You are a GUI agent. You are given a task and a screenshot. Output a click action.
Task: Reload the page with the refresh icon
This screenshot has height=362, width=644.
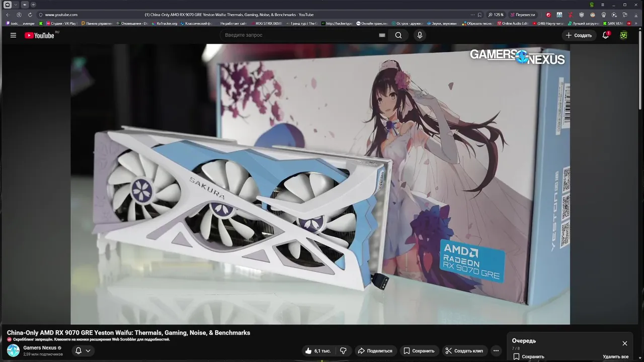[x=30, y=15]
